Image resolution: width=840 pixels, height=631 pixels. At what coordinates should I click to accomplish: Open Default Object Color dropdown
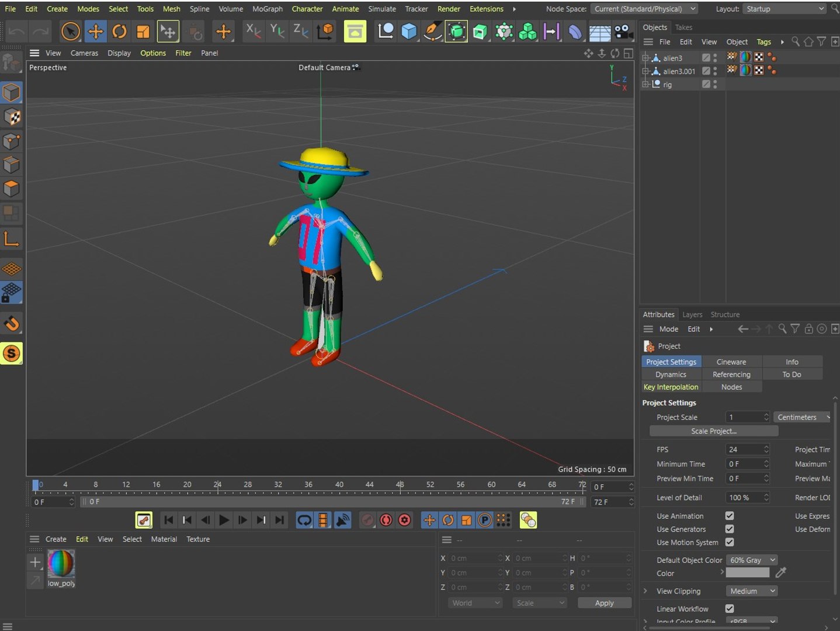point(752,560)
